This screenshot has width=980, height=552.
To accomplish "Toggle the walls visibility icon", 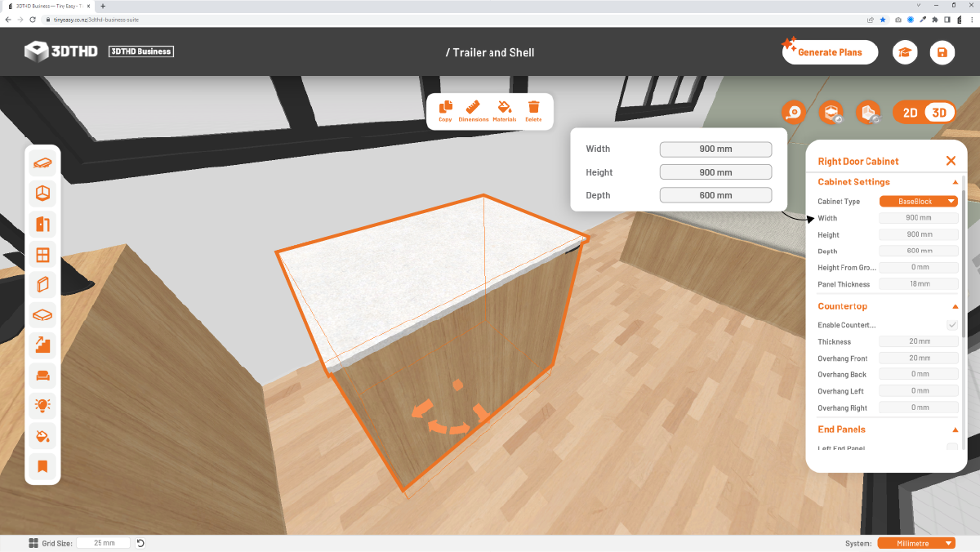I will (x=868, y=113).
